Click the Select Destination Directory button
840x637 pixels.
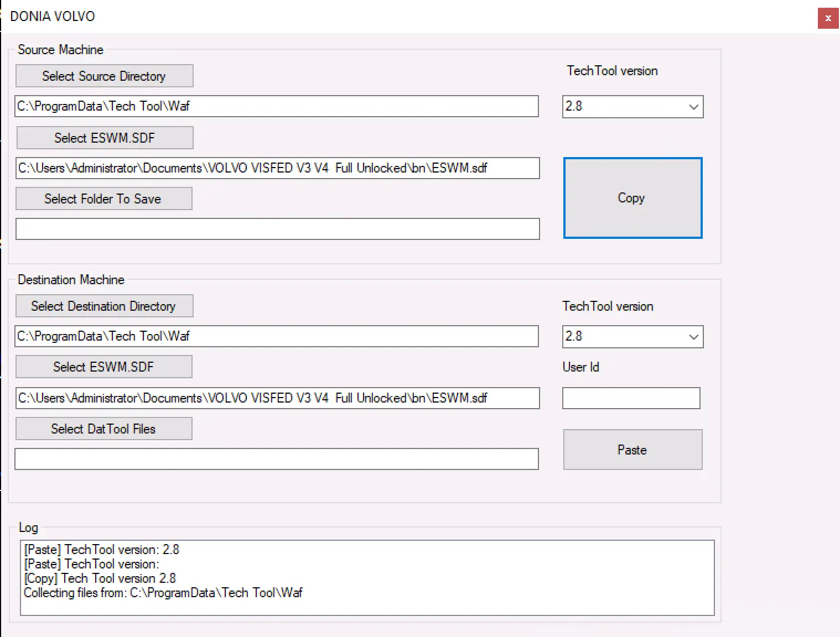[104, 306]
